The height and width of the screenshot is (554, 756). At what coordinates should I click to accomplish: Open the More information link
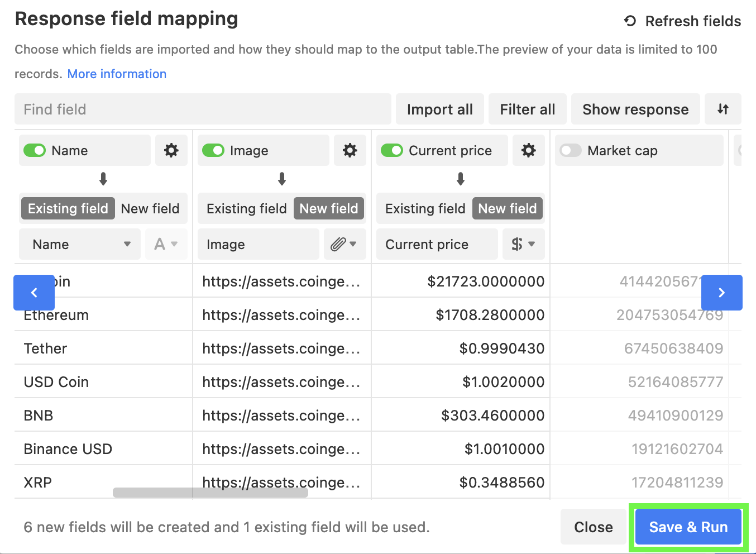point(117,74)
